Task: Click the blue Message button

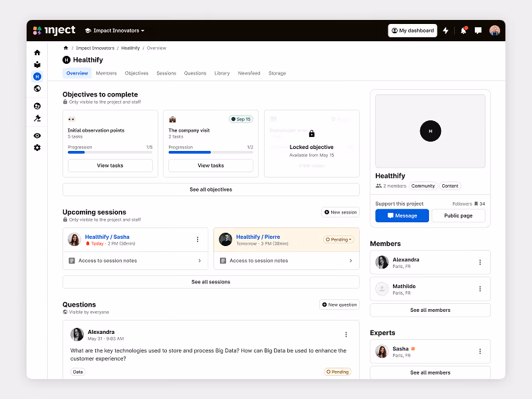Action: click(402, 215)
